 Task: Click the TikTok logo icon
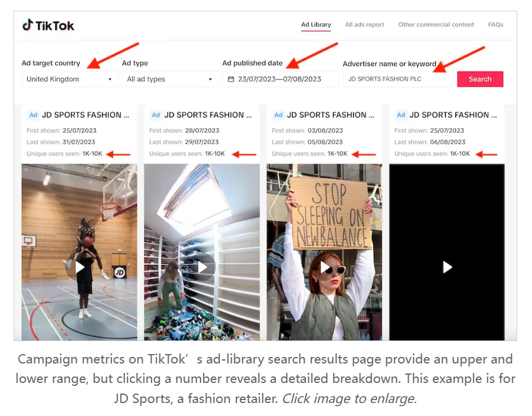click(28, 25)
